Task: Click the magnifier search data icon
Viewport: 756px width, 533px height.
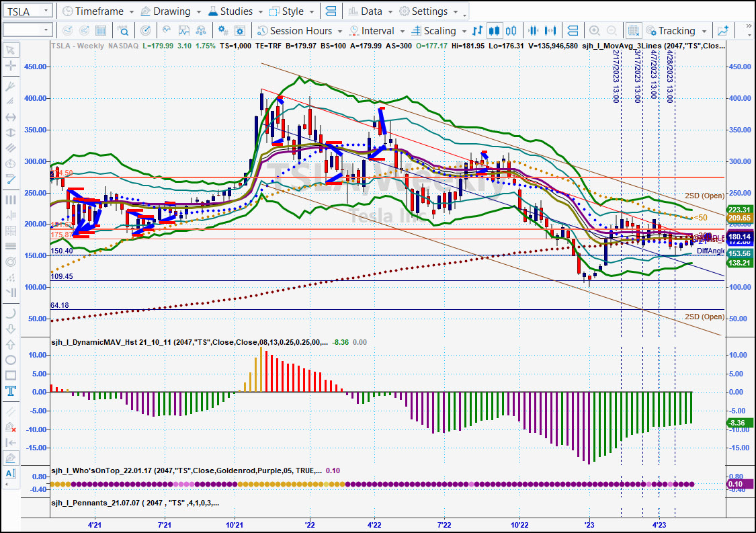Action: coord(124,31)
